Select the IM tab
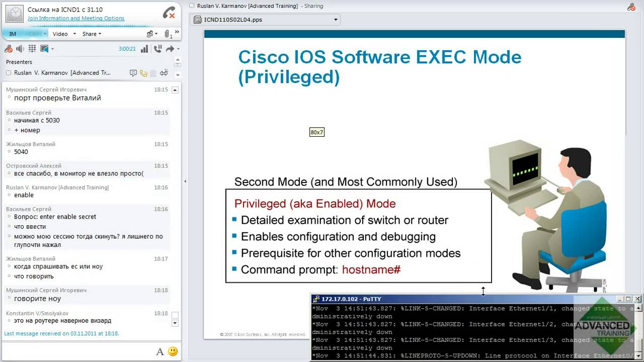This screenshot has width=644, height=362. pyautogui.click(x=13, y=34)
